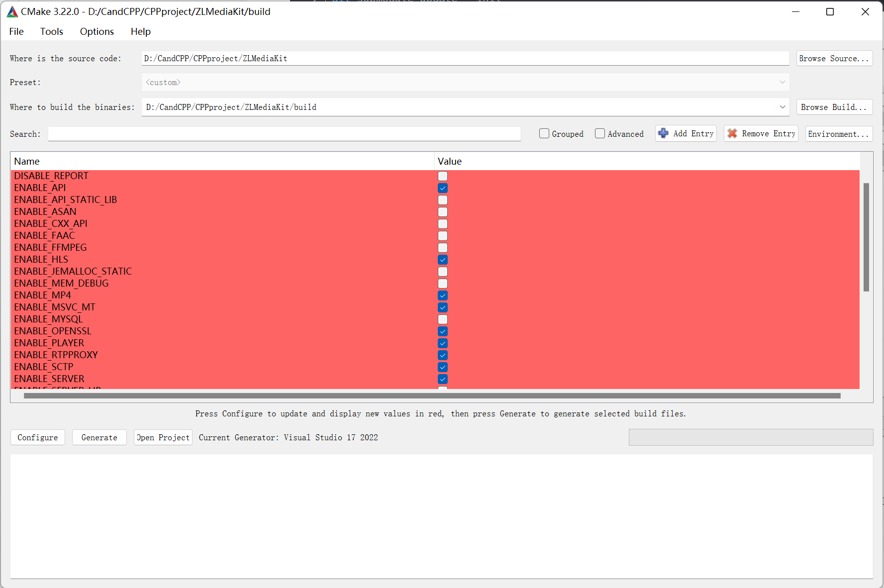This screenshot has height=588, width=884.
Task: Enable the ENABLE_MEM_DEBUG checkbox
Action: pos(443,284)
